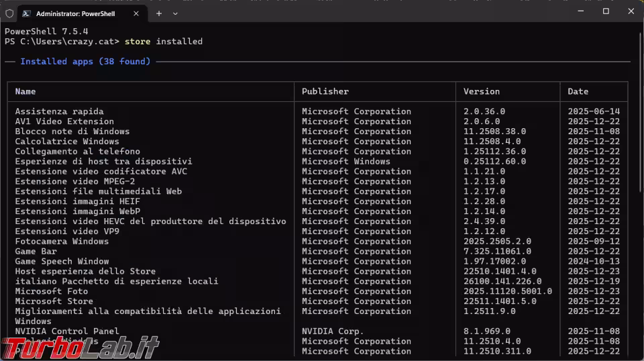Click the Version column header

482,91
